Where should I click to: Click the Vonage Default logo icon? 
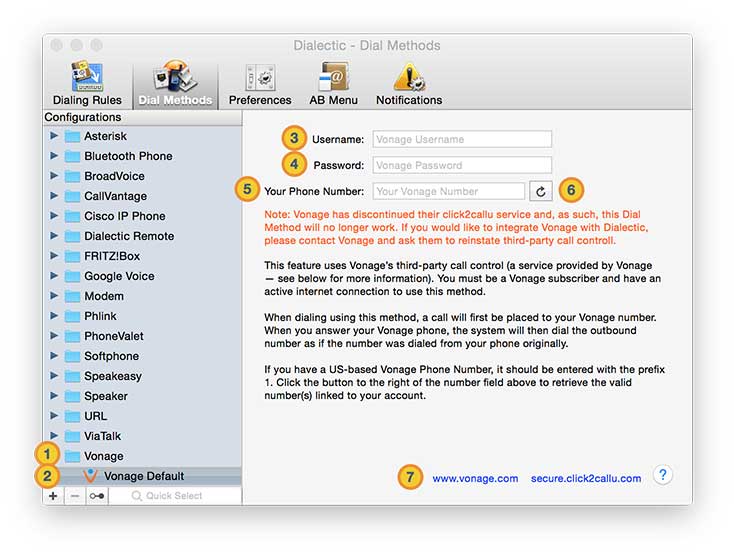(90, 475)
